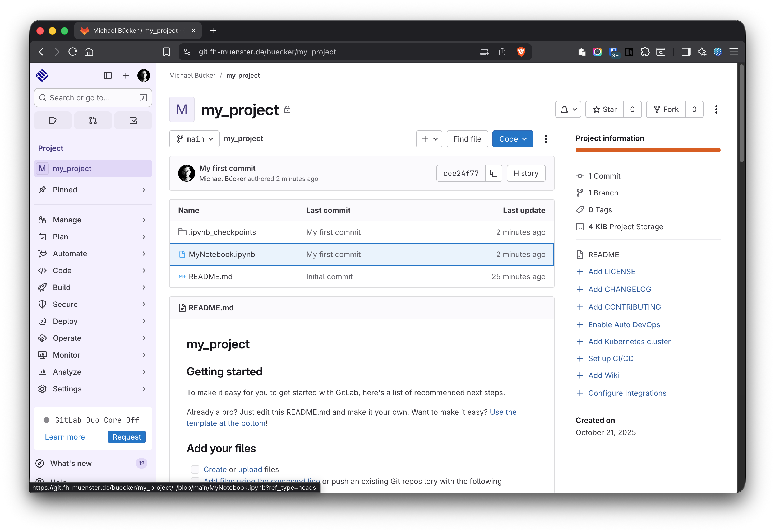Expand the notification bell dropdown
The image size is (775, 532).
click(568, 109)
